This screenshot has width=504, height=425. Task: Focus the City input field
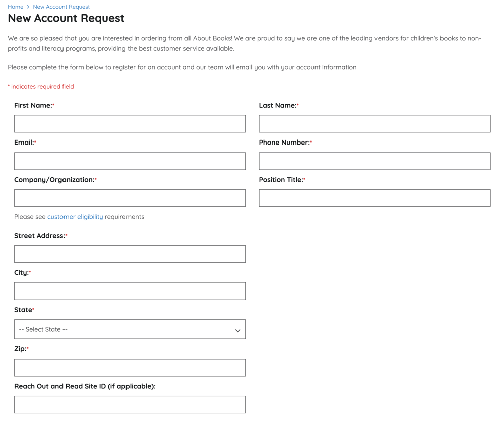click(x=130, y=291)
